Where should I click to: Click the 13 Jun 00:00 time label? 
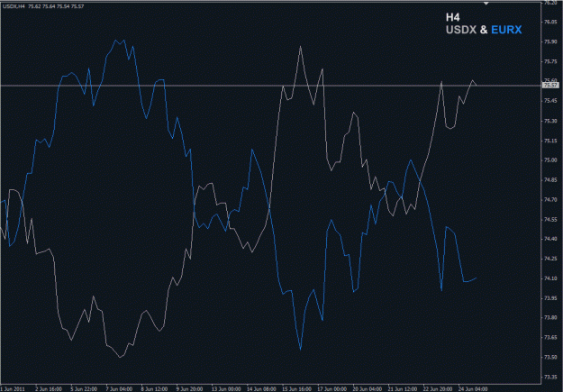click(224, 388)
